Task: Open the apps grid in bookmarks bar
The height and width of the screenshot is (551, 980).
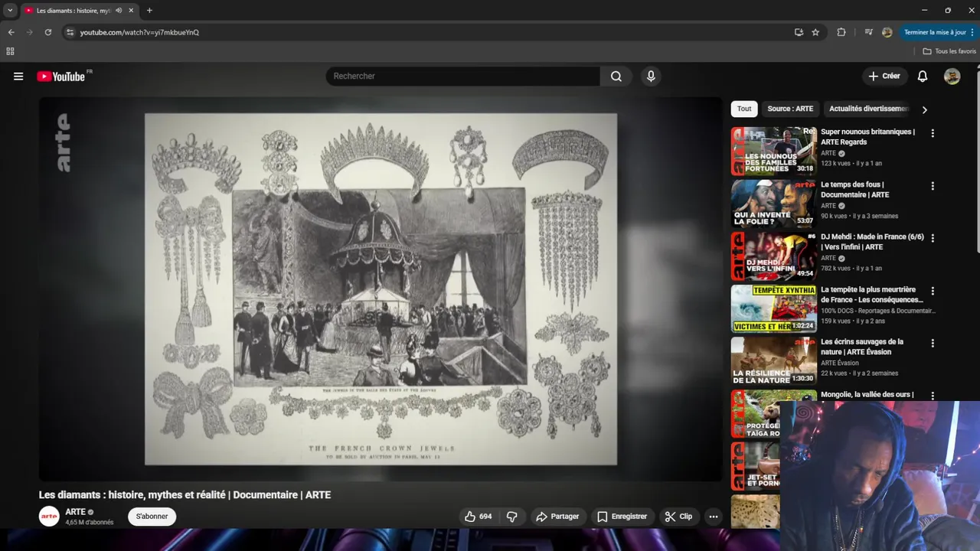Action: (x=10, y=51)
